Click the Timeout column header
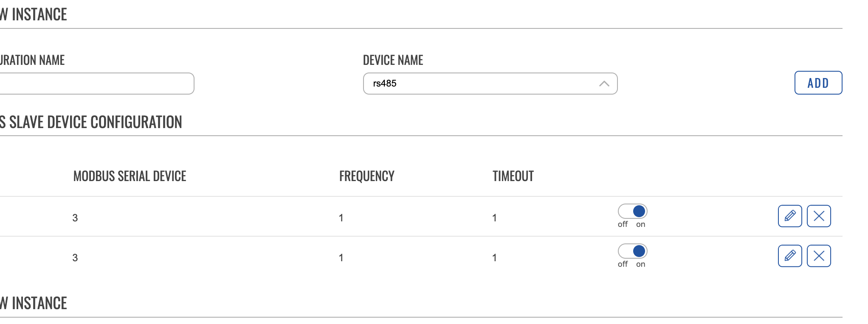 pyautogui.click(x=513, y=176)
